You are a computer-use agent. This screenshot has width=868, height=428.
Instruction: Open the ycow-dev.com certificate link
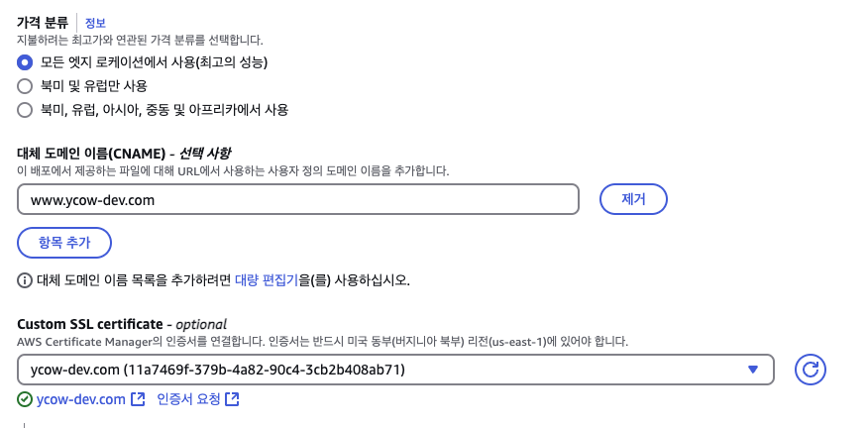[x=81, y=399]
